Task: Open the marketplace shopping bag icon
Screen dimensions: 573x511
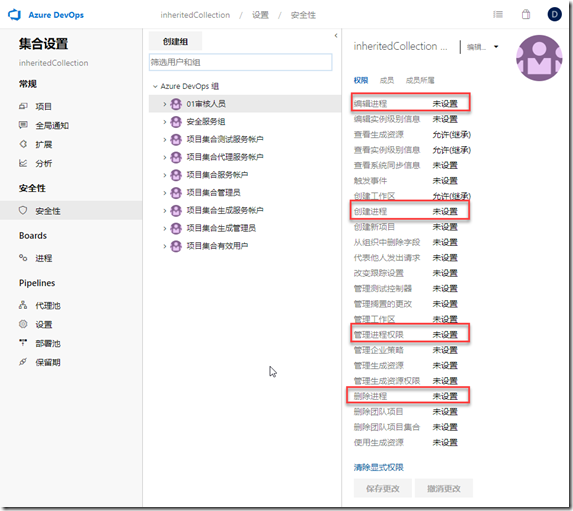Action: coord(525,15)
